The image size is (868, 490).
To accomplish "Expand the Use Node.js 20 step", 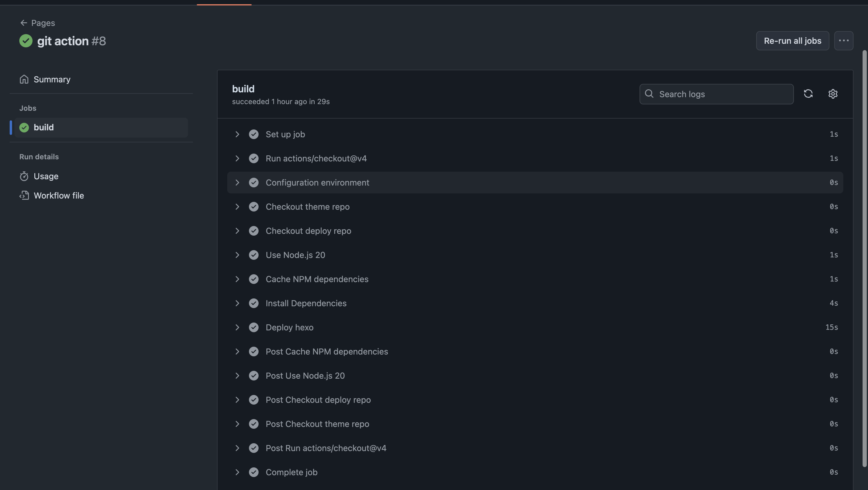I will coord(237,255).
